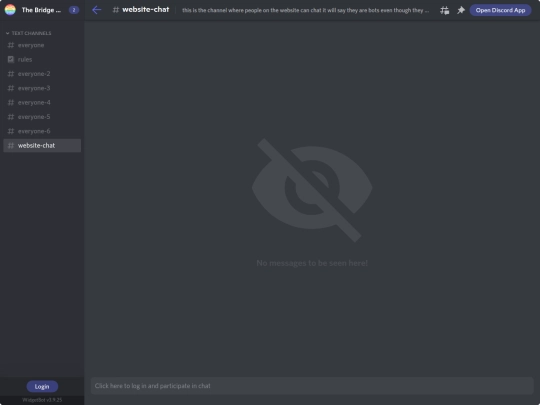540x405 pixels.
Task: Open the threads icon in header
Action: point(444,10)
